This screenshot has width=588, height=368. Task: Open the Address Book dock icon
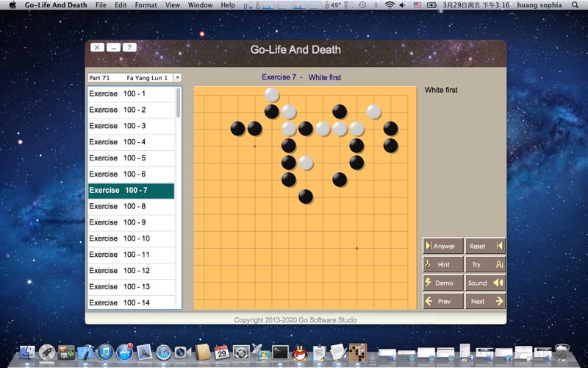tap(203, 353)
